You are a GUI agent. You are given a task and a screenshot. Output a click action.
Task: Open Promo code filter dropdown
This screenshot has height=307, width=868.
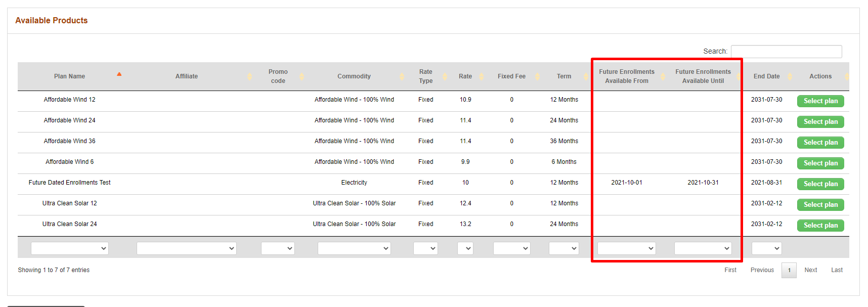pyautogui.click(x=278, y=248)
